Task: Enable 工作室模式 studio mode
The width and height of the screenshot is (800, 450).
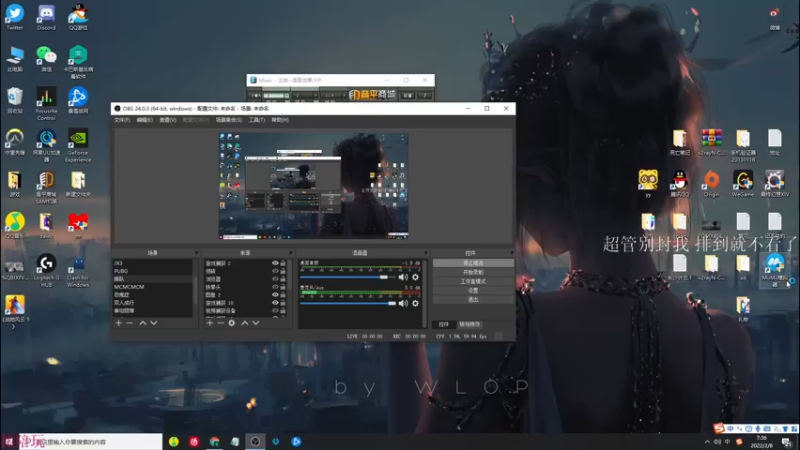Action: pos(473,281)
